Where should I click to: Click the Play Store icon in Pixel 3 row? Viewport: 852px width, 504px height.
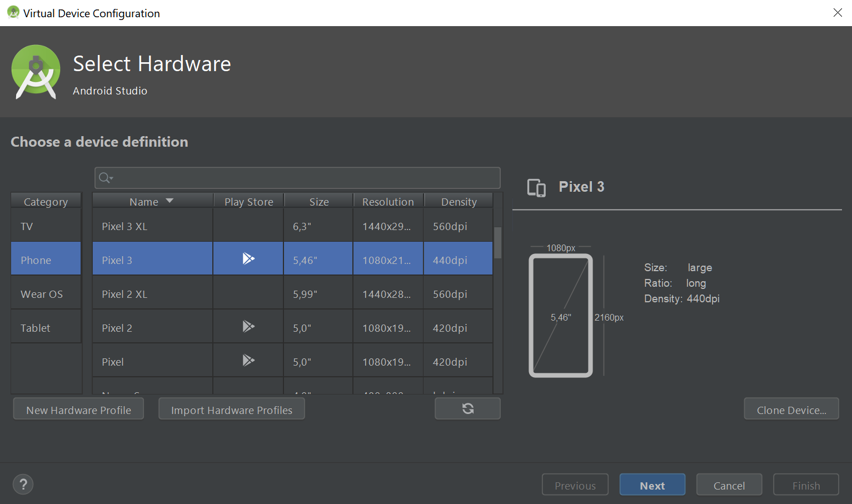[x=248, y=258]
